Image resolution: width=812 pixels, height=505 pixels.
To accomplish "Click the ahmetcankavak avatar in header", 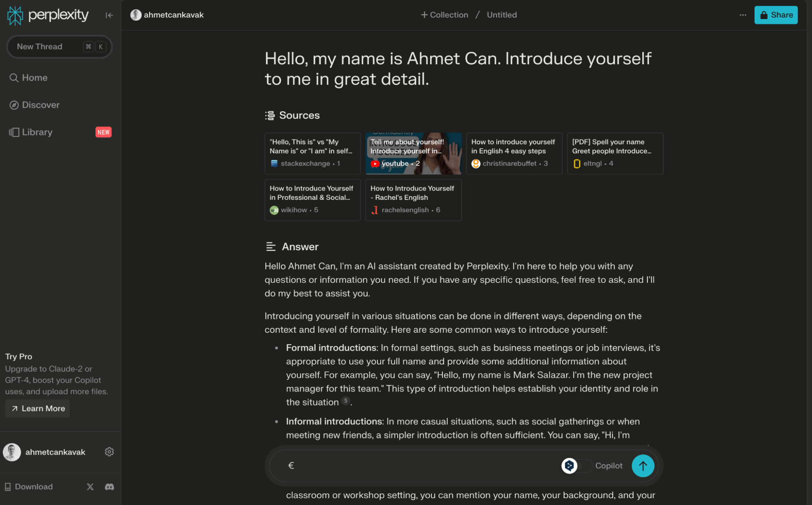I will (x=136, y=15).
